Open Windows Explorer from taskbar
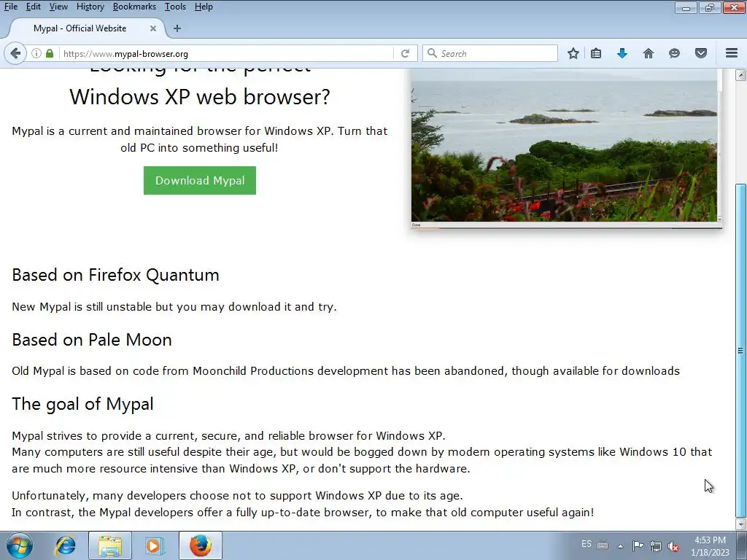This screenshot has width=747, height=560. (110, 545)
